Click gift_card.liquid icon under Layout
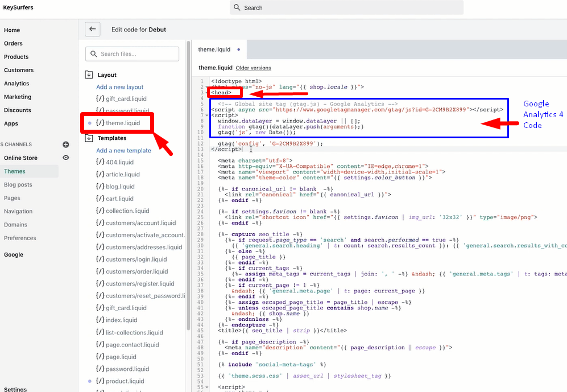567x392 pixels. click(x=100, y=98)
